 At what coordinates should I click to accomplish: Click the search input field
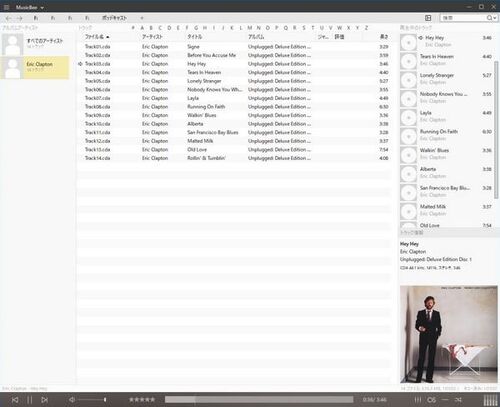click(x=463, y=18)
